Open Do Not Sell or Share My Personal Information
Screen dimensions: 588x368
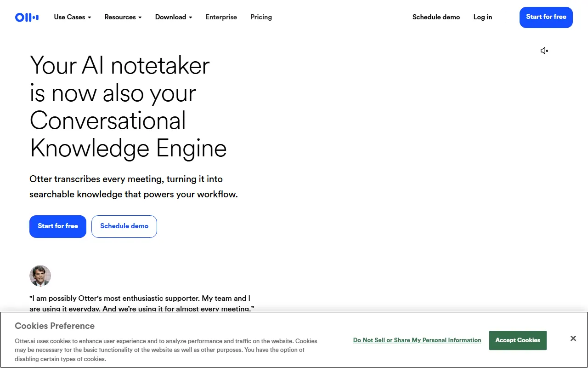pyautogui.click(x=417, y=340)
